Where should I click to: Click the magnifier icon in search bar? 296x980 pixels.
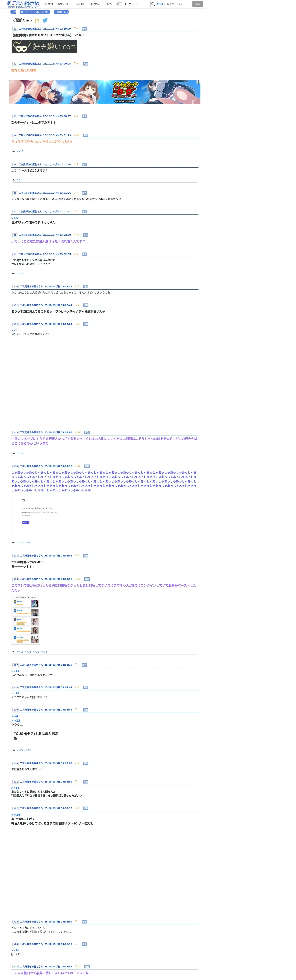(153, 4)
